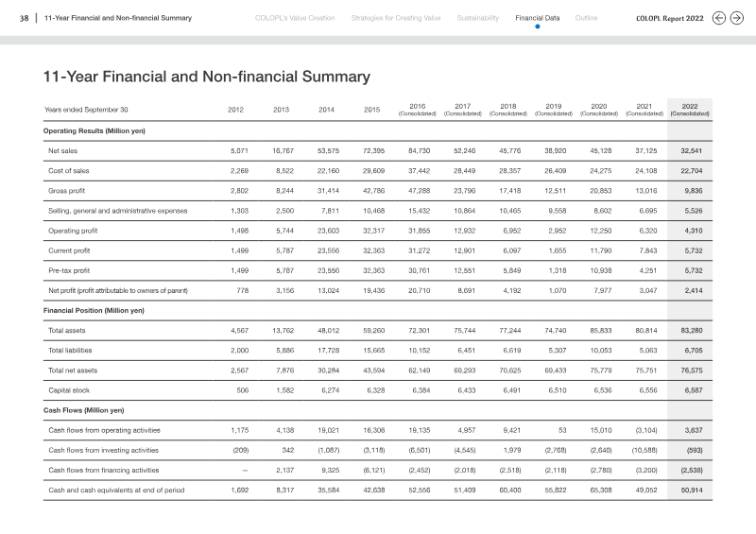Select 2022 operating profit value 4,310
This screenshot has height=534, width=756.
[x=694, y=231]
